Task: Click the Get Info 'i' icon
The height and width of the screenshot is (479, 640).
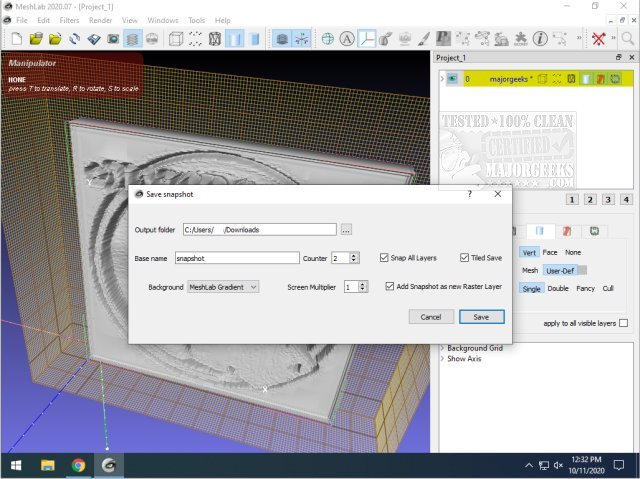Action: pos(539,39)
